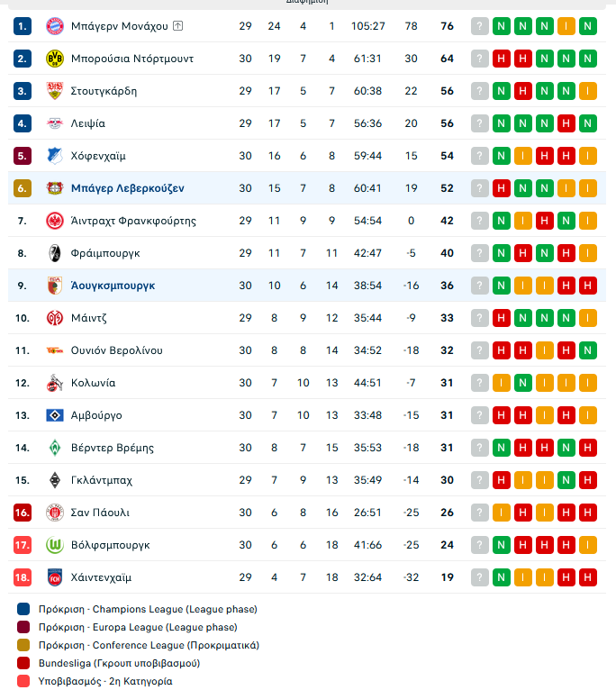Click the RB Leipzig logo icon

(x=55, y=123)
